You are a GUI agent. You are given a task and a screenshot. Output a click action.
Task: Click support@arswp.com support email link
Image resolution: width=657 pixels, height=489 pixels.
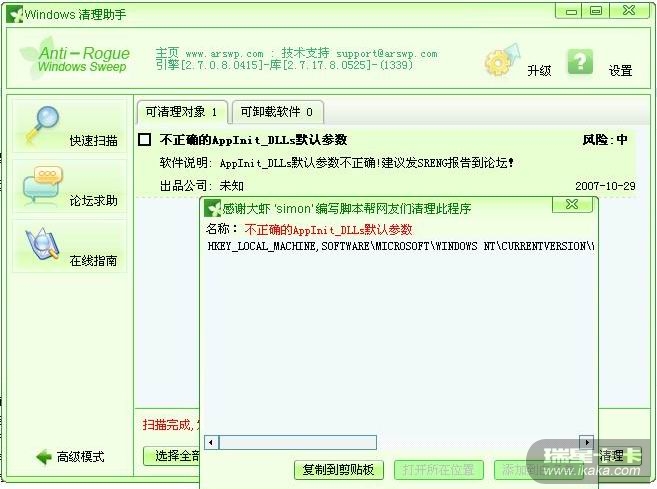click(x=387, y=54)
